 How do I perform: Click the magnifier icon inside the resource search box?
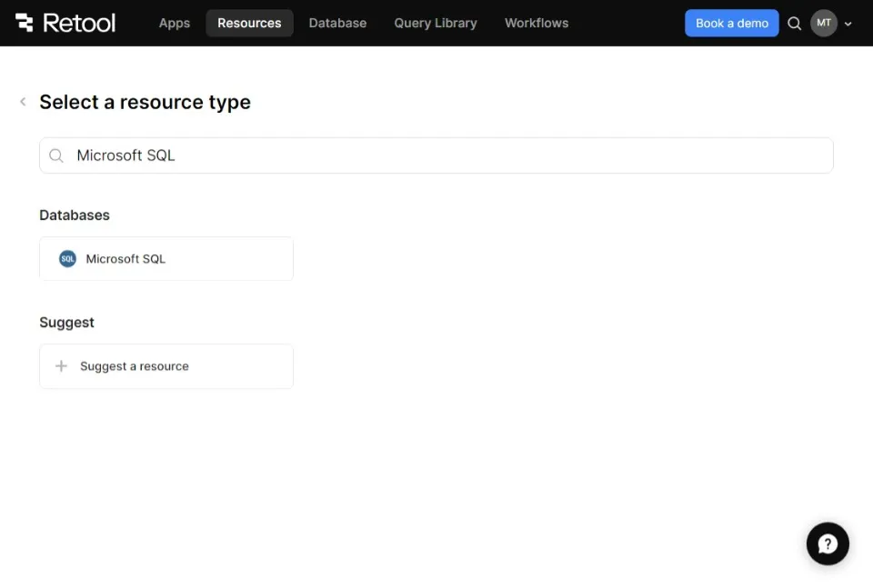56,155
